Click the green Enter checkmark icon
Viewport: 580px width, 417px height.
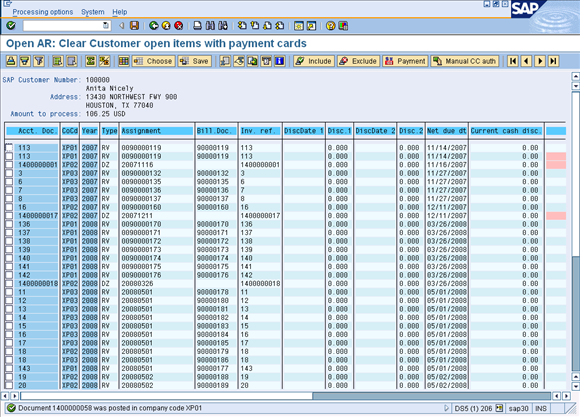11,26
